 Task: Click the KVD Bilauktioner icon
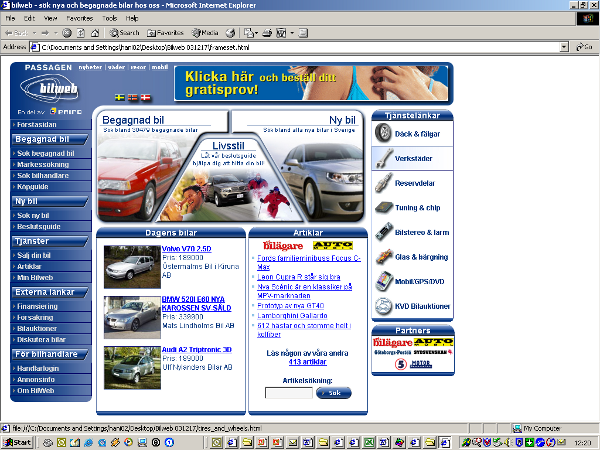(383, 306)
